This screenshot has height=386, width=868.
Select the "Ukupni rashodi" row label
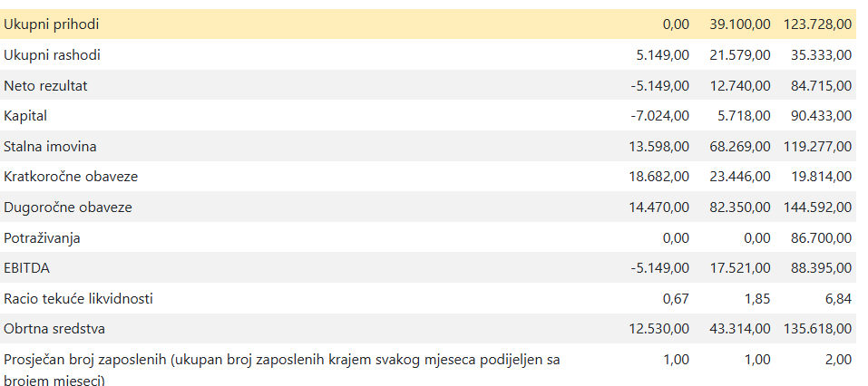pos(53,55)
